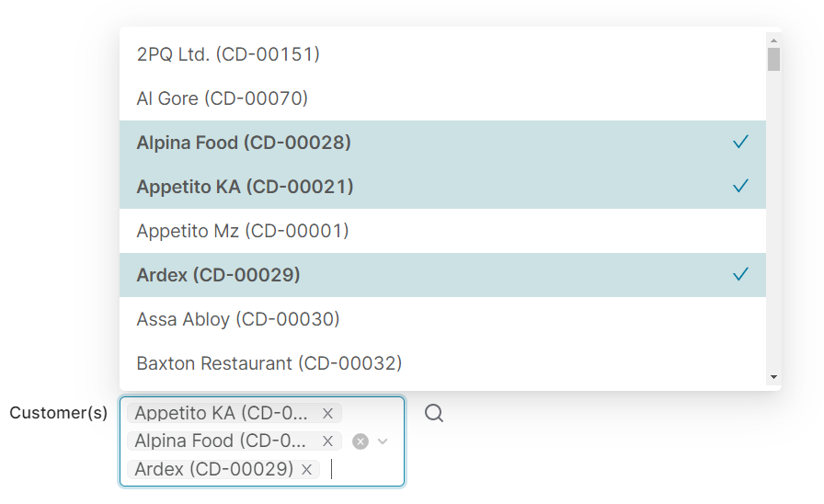
Task: Uncheck Appetito KA option
Action: (740, 187)
